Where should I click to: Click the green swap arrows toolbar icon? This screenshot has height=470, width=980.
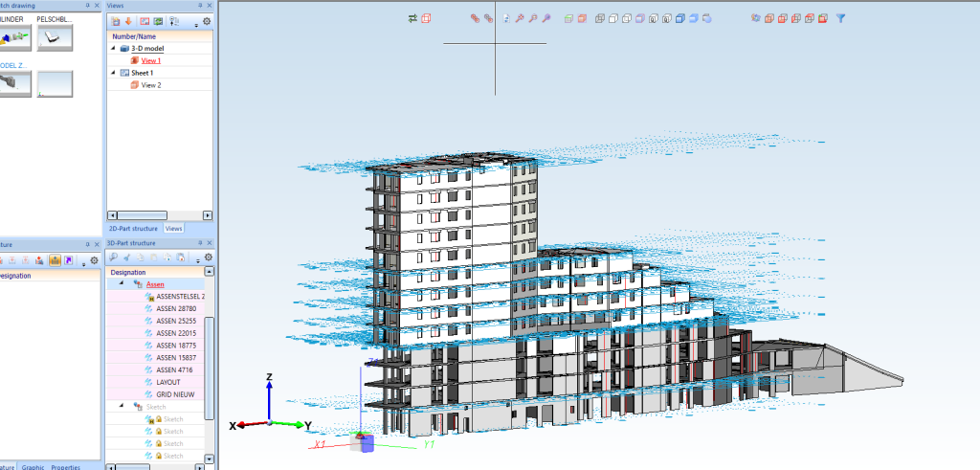point(412,18)
